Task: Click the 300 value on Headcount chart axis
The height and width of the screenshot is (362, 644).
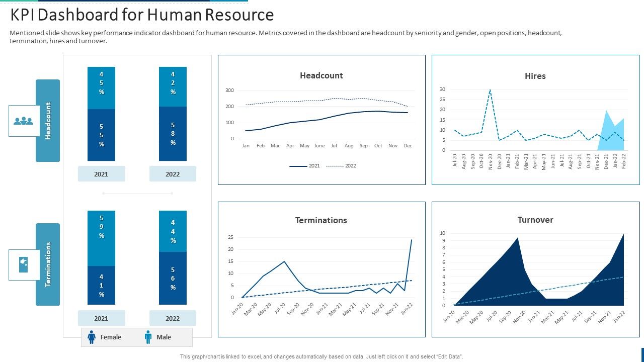Action: (x=229, y=90)
